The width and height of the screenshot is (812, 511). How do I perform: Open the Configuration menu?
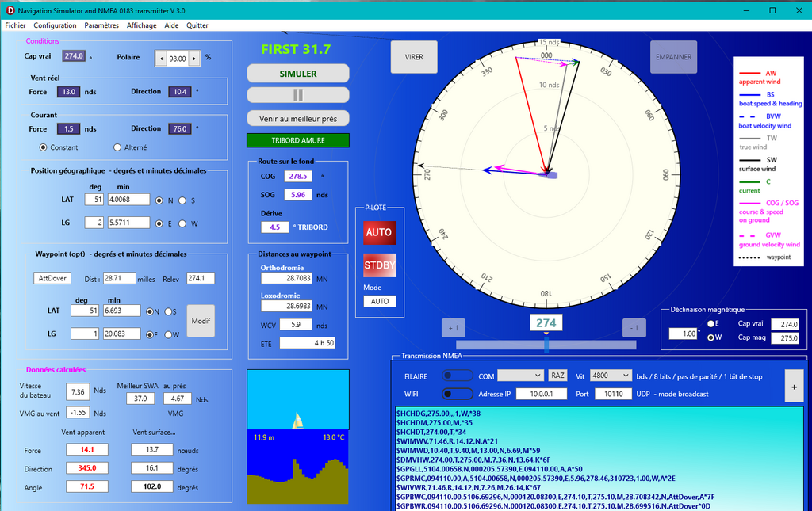click(x=55, y=25)
